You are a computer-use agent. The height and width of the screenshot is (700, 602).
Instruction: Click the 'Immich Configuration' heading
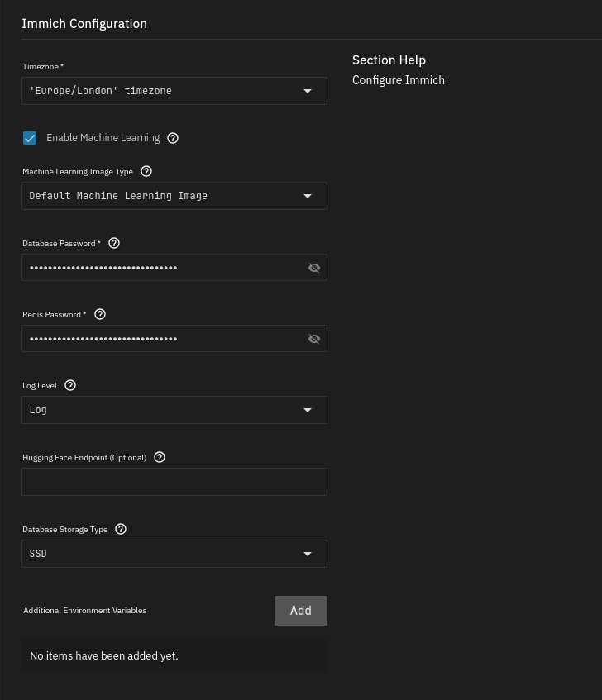(84, 24)
